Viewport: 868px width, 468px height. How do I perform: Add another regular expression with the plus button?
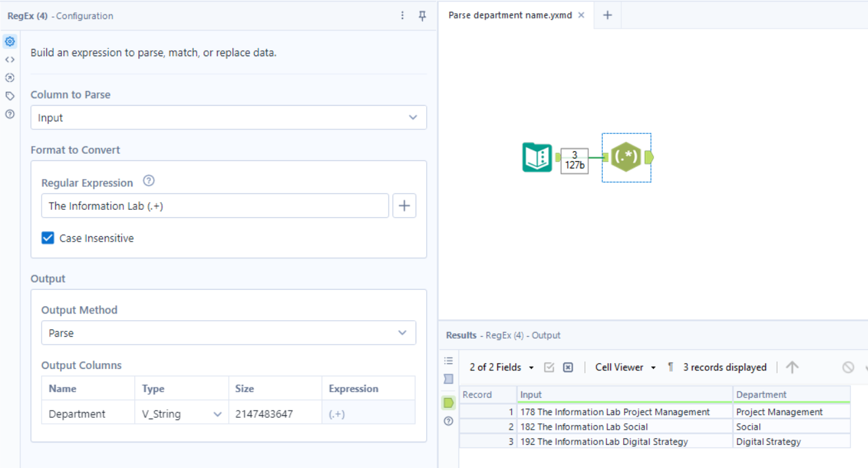point(404,205)
